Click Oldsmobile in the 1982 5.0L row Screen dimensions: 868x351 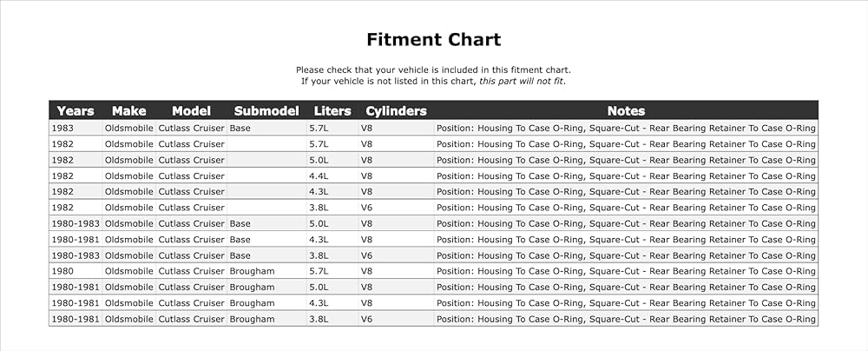pos(129,160)
